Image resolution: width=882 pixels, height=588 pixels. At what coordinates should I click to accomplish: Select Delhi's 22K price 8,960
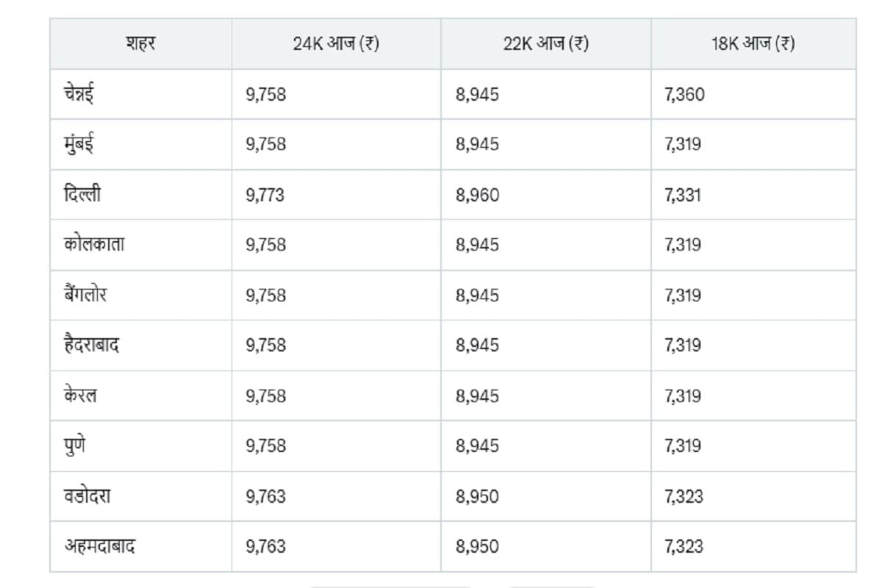(x=477, y=195)
